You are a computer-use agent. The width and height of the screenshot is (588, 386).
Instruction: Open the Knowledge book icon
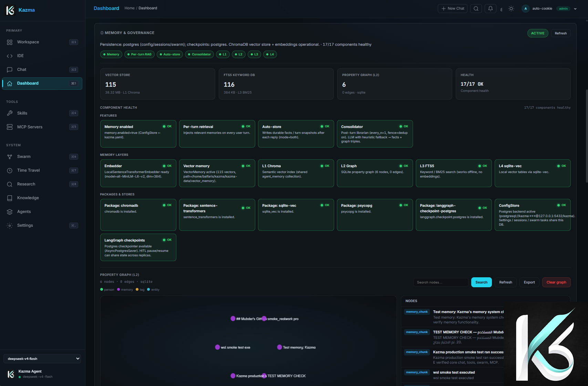[10, 198]
